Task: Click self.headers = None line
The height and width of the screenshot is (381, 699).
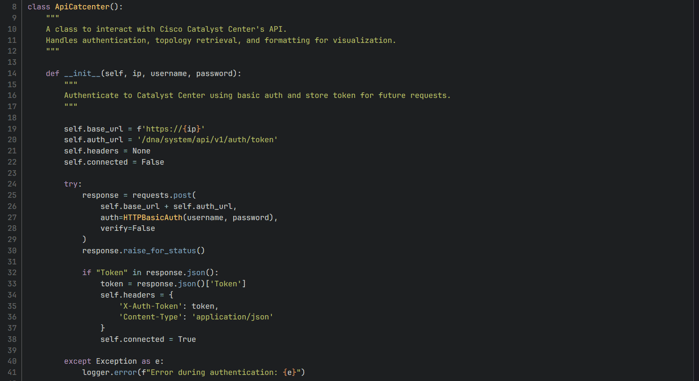Action: click(107, 151)
